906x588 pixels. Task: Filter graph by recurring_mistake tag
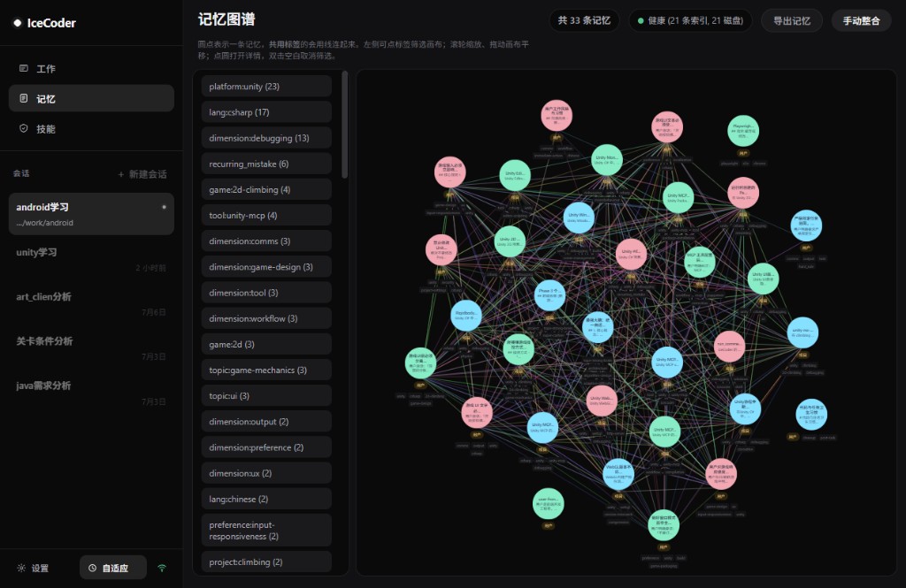(x=266, y=164)
